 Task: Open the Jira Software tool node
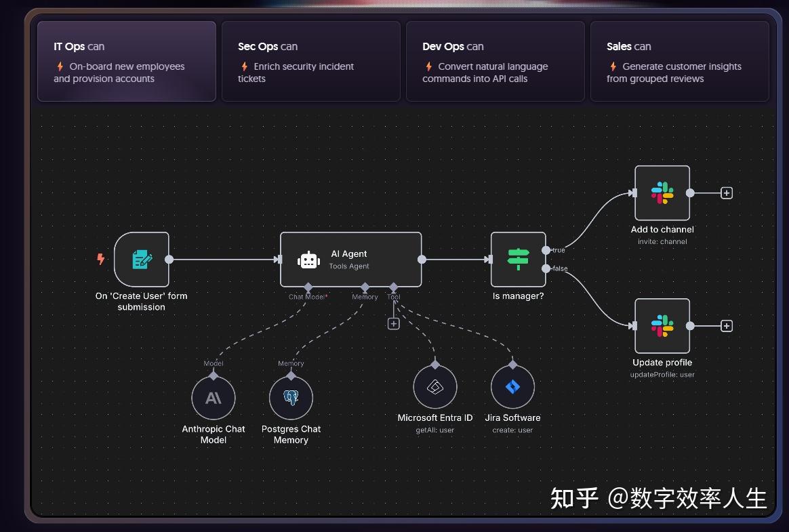click(512, 386)
